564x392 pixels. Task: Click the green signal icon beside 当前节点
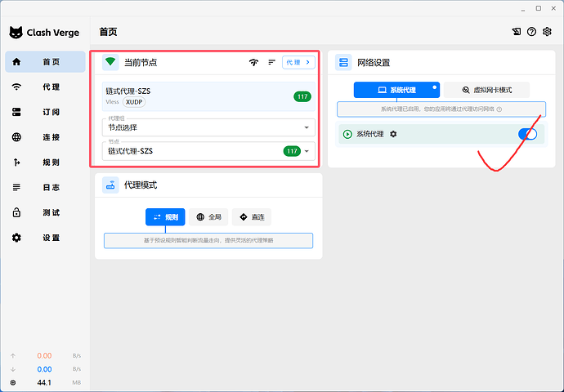coord(110,62)
